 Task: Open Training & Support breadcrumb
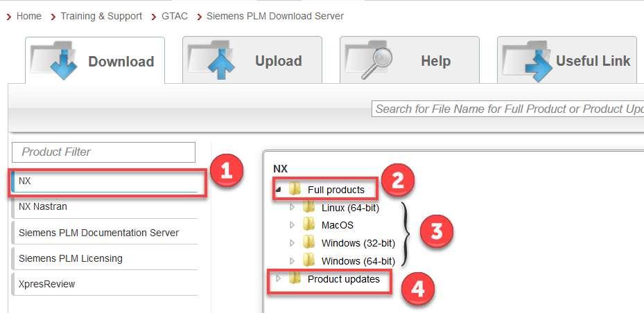pos(101,17)
